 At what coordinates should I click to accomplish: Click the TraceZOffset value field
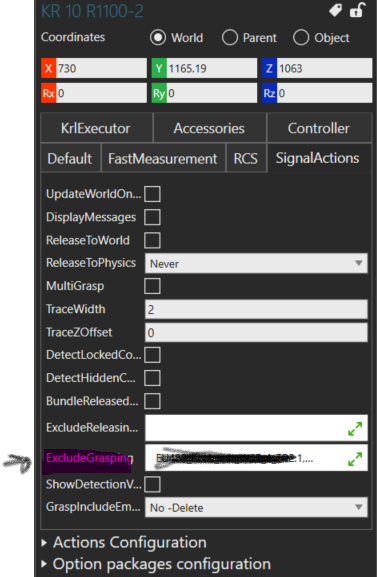coord(256,333)
